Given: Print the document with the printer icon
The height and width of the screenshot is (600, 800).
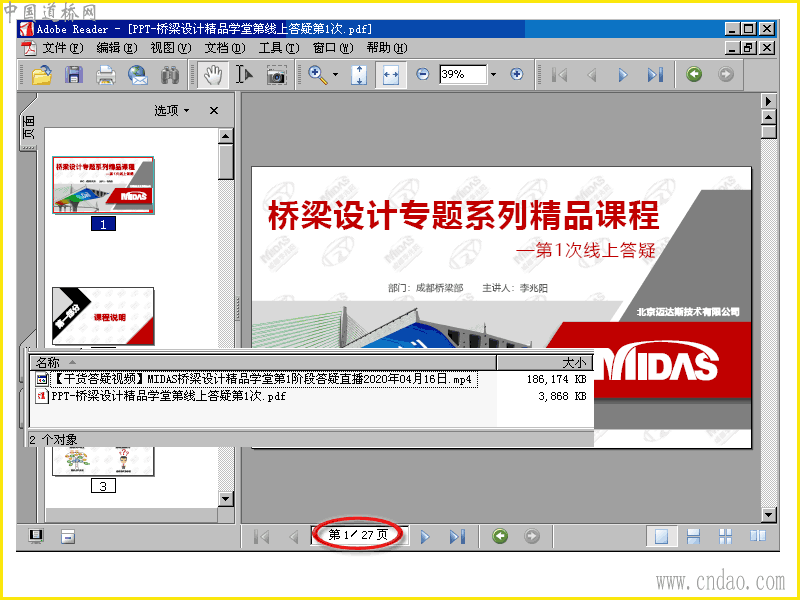Looking at the screenshot, I should click(106, 75).
